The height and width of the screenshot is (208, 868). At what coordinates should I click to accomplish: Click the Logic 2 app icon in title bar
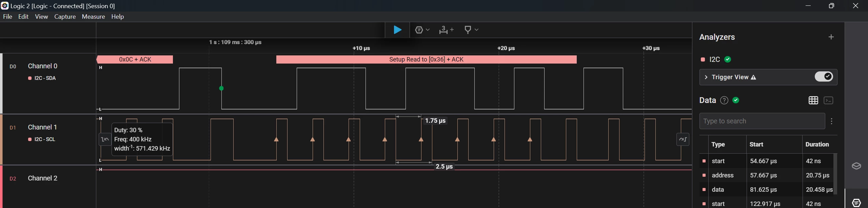point(5,6)
